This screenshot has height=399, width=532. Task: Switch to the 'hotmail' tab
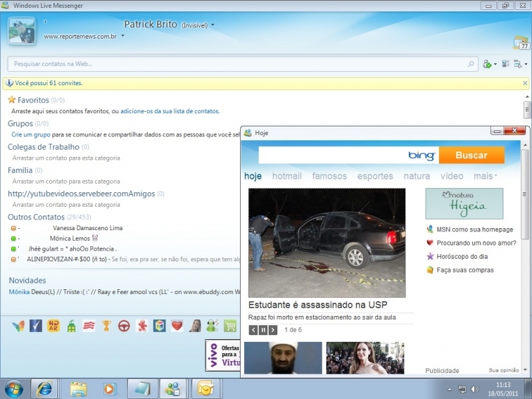point(287,176)
